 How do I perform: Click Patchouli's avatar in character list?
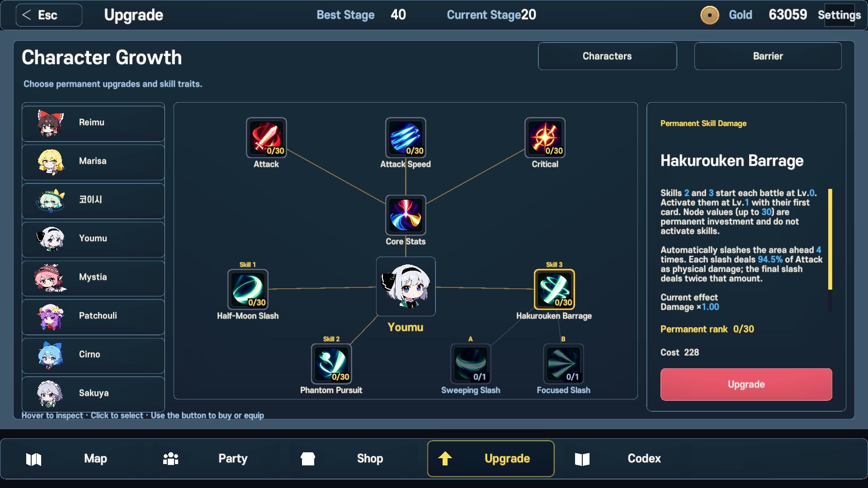[x=51, y=316]
